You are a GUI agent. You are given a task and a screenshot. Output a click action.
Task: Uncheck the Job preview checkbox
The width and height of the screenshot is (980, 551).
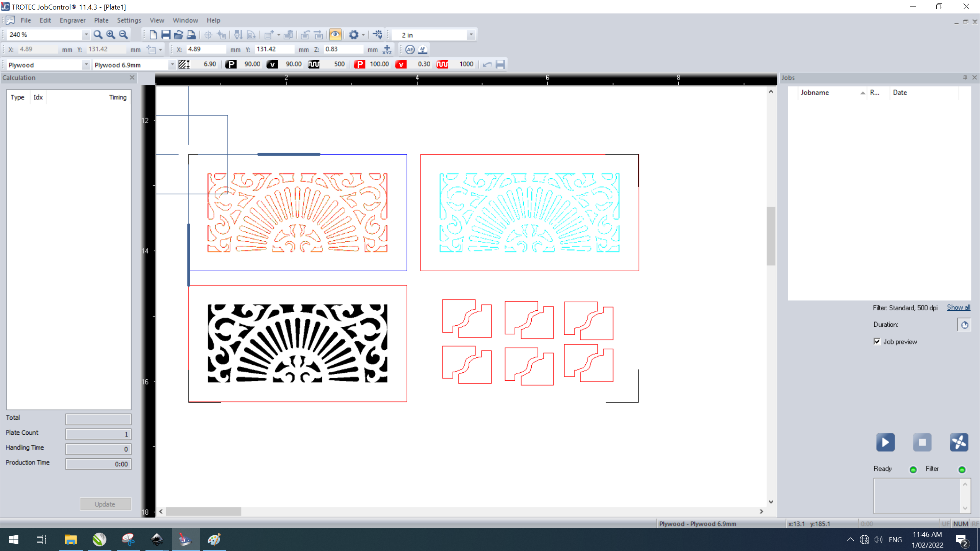coord(877,342)
